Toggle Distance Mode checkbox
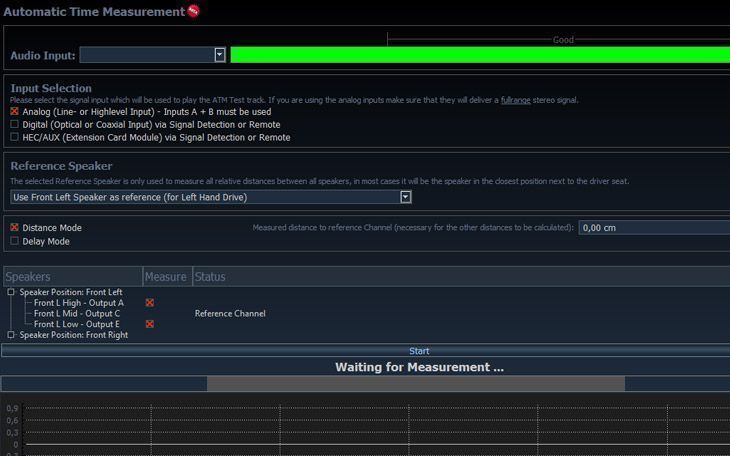The width and height of the screenshot is (730, 456). tap(15, 228)
